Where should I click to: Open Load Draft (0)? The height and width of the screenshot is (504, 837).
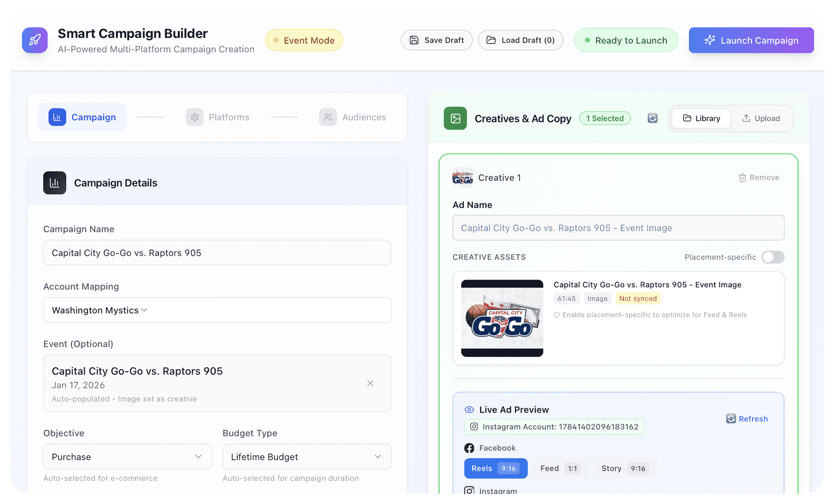(521, 40)
